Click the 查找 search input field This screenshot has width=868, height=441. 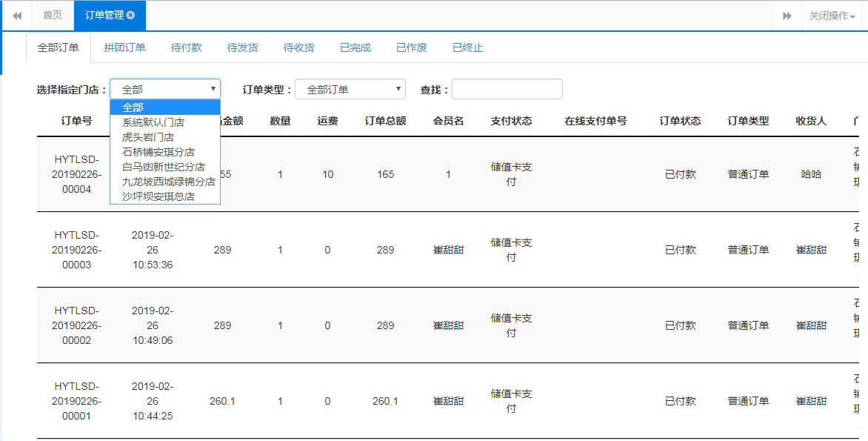pos(507,89)
